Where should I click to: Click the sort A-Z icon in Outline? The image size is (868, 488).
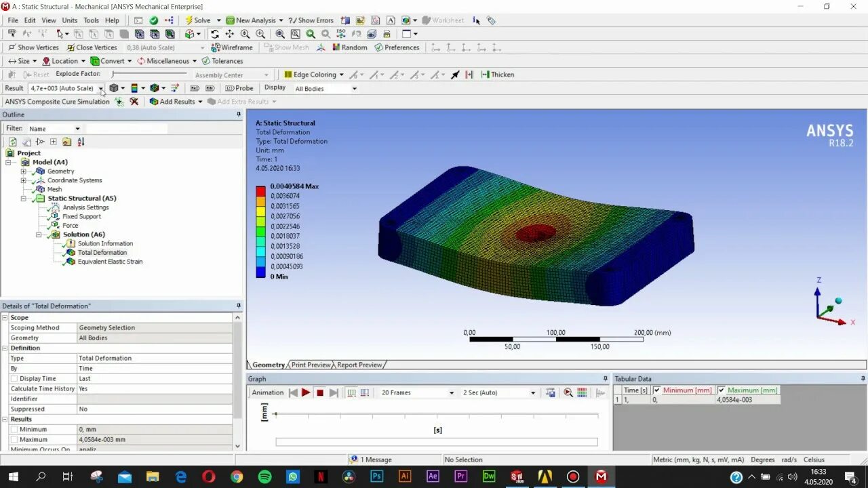coord(81,142)
